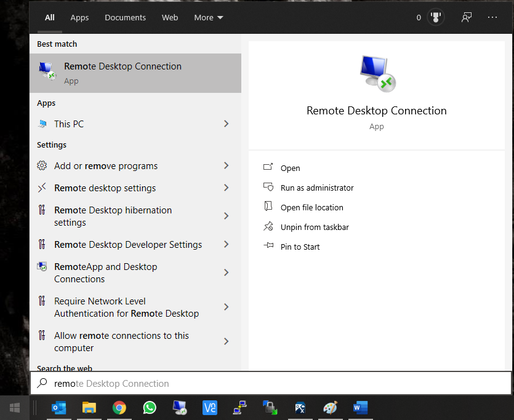
Task: Open the More filter dropdown
Action: (209, 17)
